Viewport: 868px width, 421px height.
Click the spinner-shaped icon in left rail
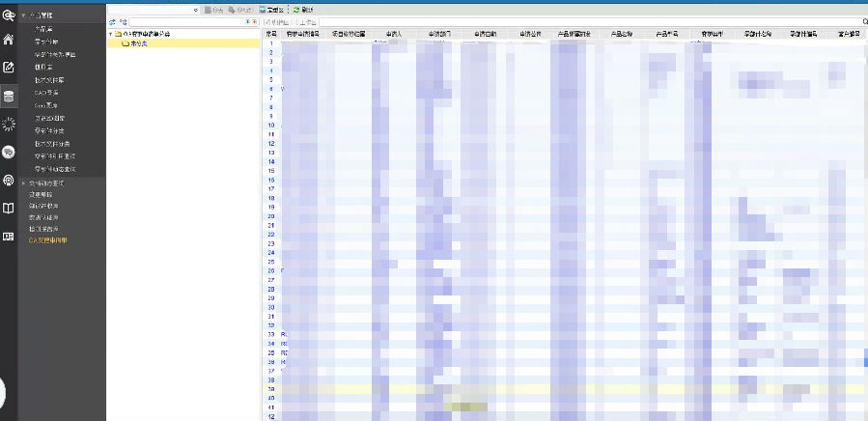[9, 125]
